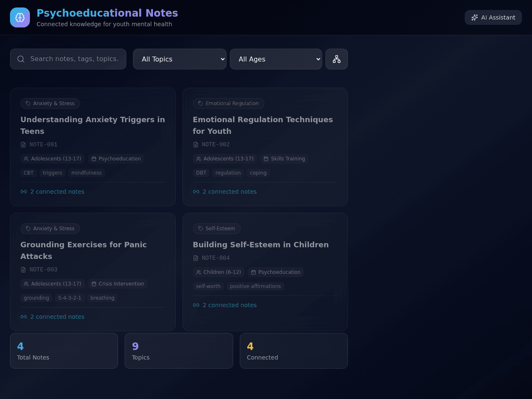Toggle the graph network view button

pos(337,59)
